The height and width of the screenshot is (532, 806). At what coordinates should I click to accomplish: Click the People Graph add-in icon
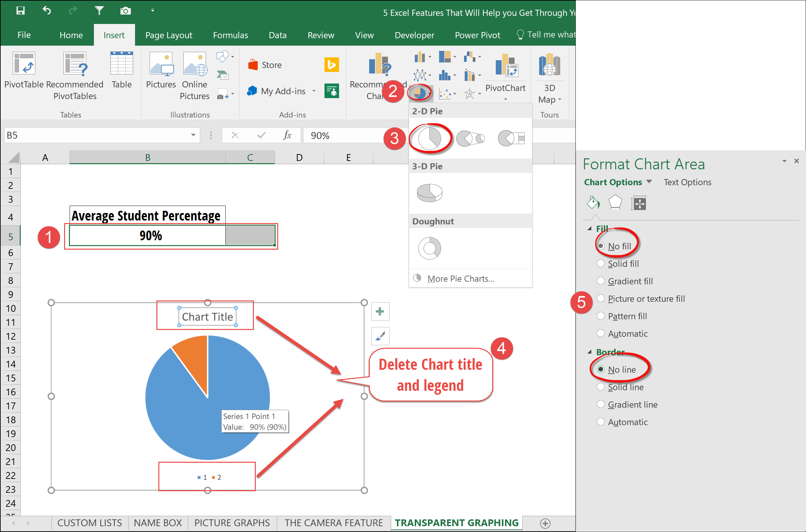pos(331,91)
